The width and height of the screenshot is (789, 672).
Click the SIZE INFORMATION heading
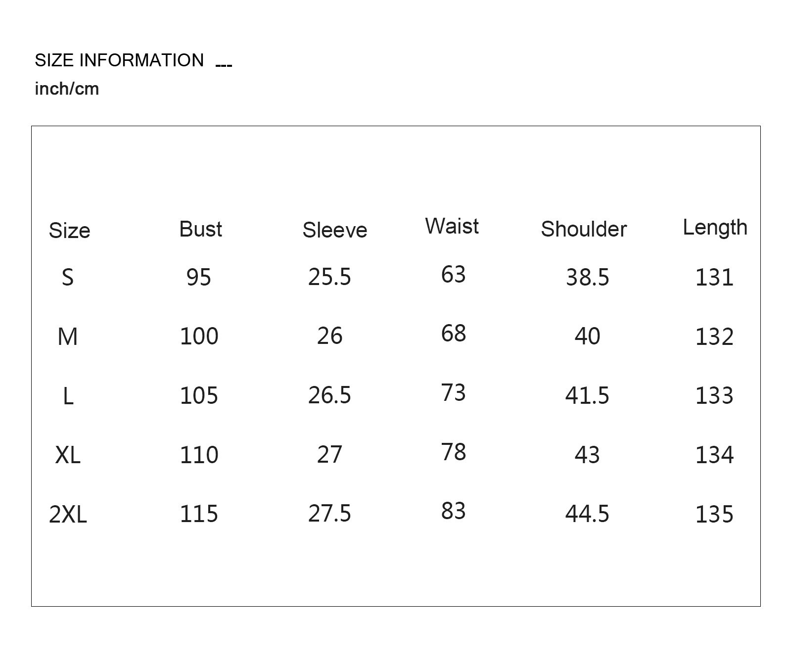click(x=119, y=60)
